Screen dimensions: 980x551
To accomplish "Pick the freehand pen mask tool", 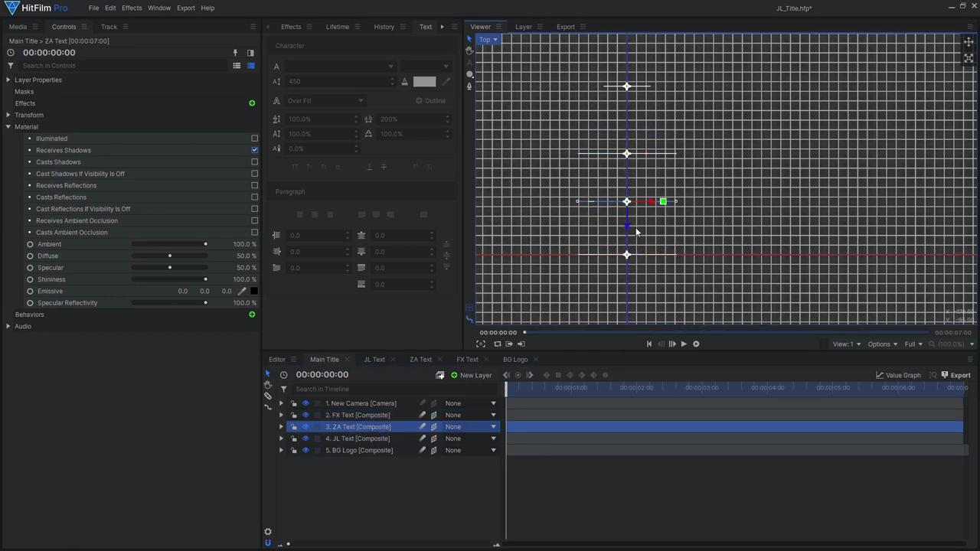I will click(x=469, y=86).
